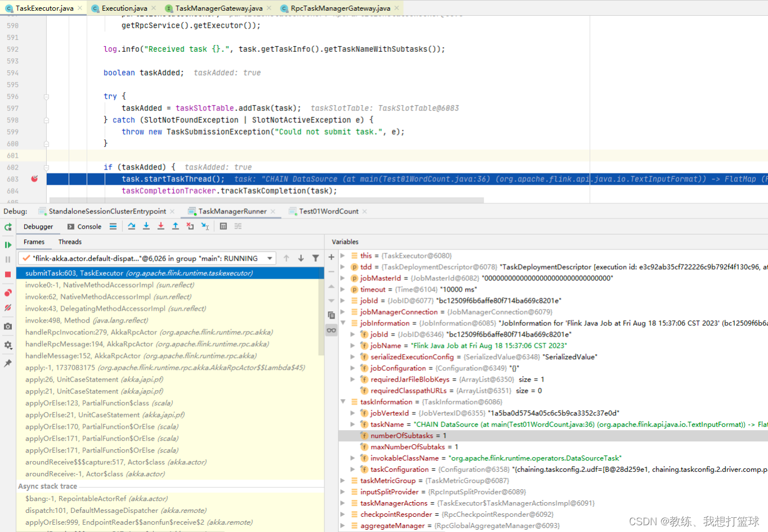The image size is (768, 532).
Task: Stop the debug session
Action: [8, 274]
